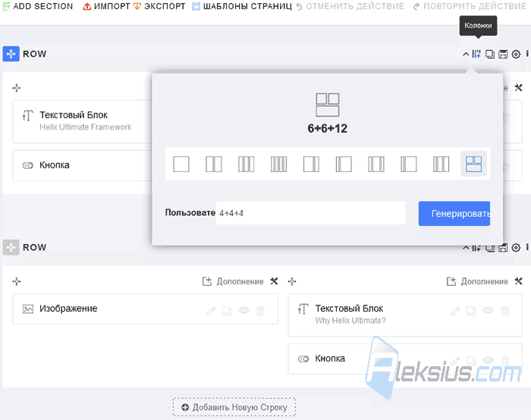The image size is (531, 420).
Task: Select the Кнопка addon in first ROW
Action: pos(82,165)
